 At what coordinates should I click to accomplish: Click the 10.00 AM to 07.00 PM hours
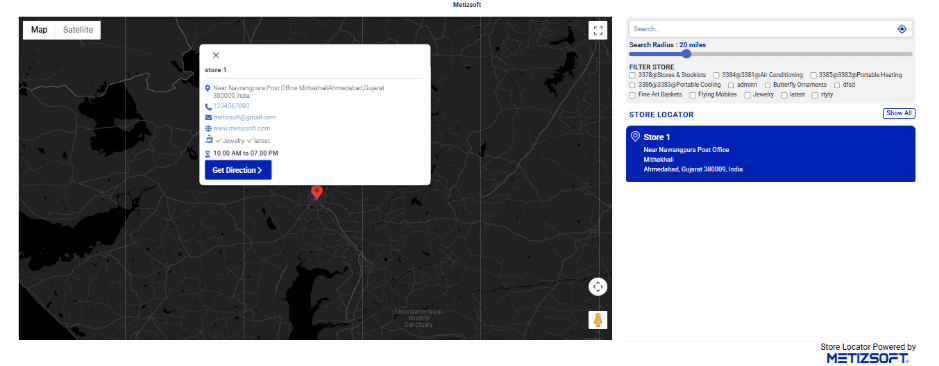point(246,153)
